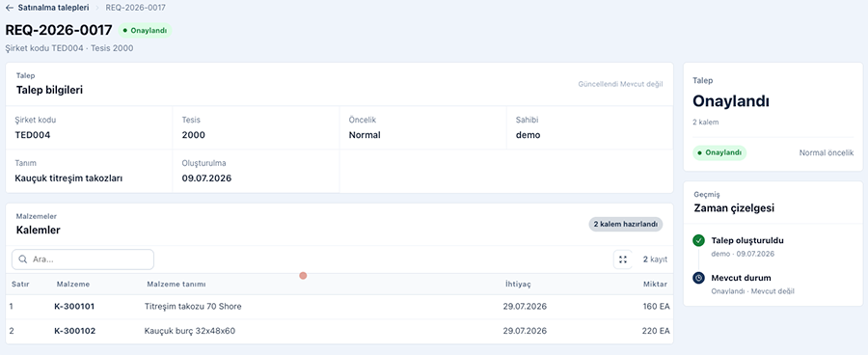Screen dimensions: 868x355
Task: Click the 29.07.2026 date in the K-300102 row
Action: tap(525, 331)
